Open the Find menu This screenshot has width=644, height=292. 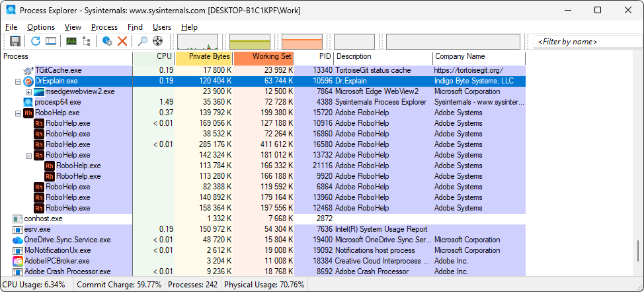135,27
